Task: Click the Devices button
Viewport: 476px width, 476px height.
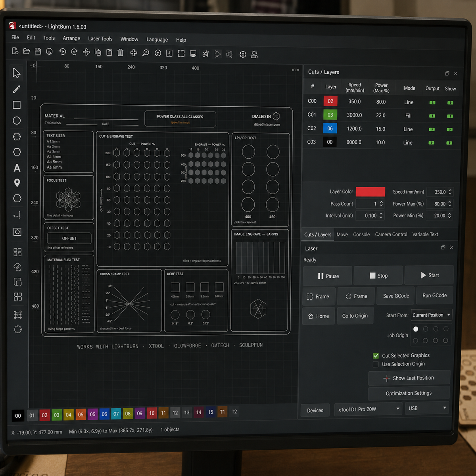Action: point(315,411)
